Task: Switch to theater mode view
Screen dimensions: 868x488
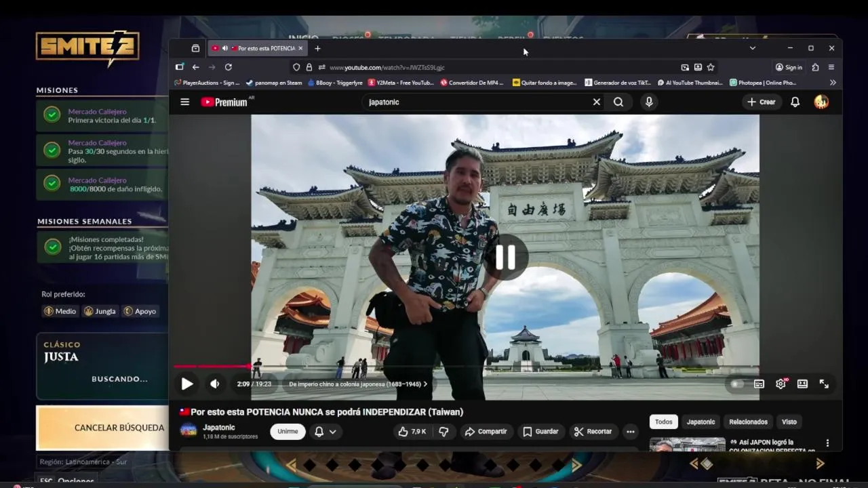Action: (802, 384)
